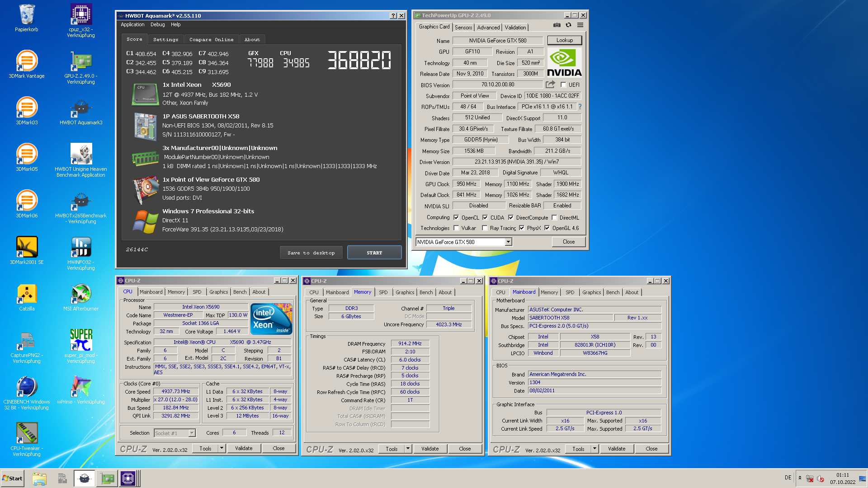Open wPrime desktop shortcut
Viewport: 868px width, 488px height.
point(81,390)
